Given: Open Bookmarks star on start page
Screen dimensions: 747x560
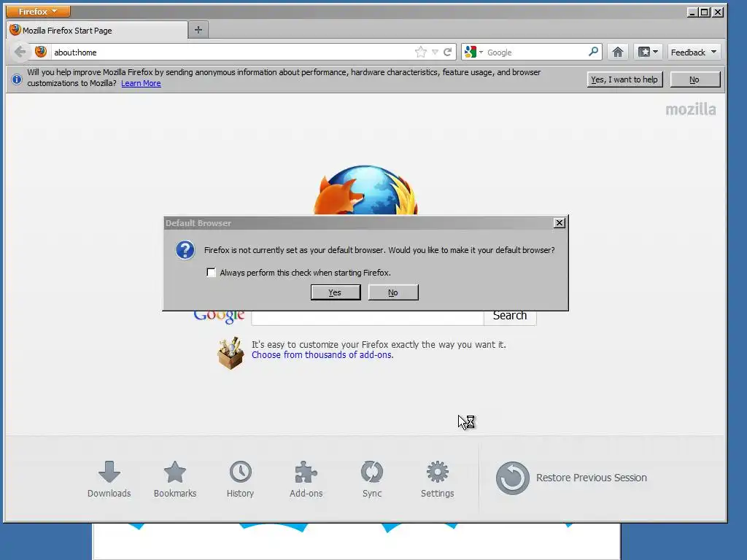Looking at the screenshot, I should coord(175,479).
